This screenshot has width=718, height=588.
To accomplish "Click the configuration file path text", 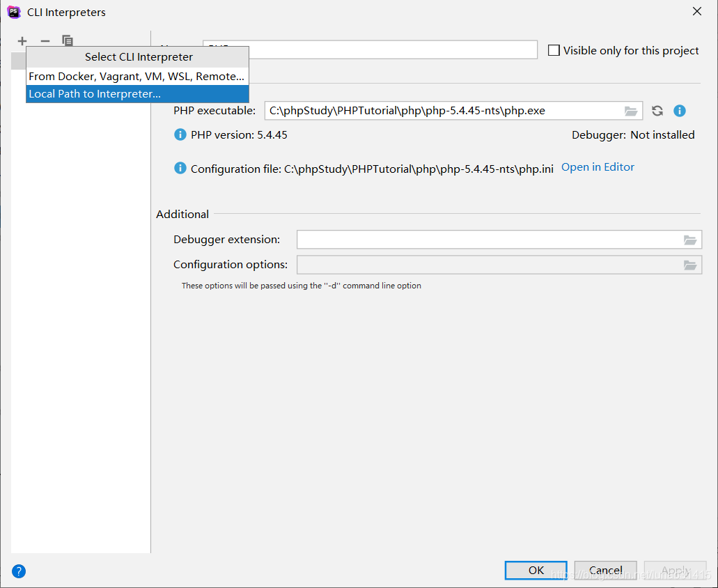I will pos(419,169).
